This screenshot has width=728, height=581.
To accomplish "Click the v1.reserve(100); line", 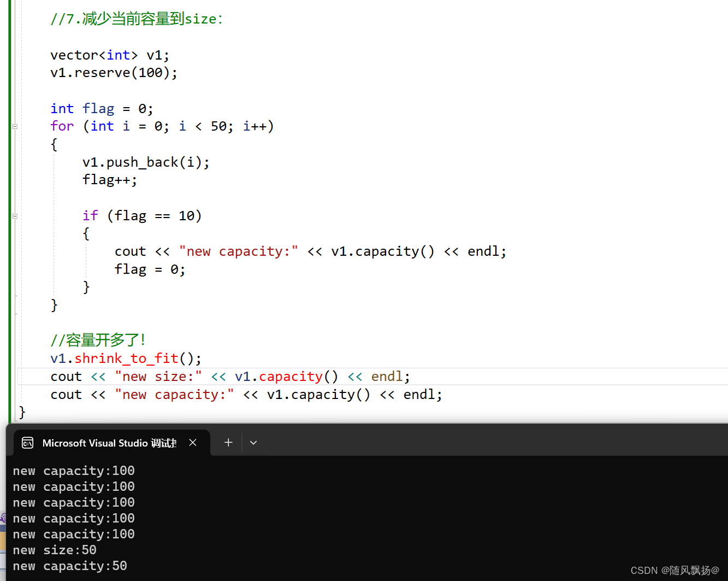I will (114, 73).
